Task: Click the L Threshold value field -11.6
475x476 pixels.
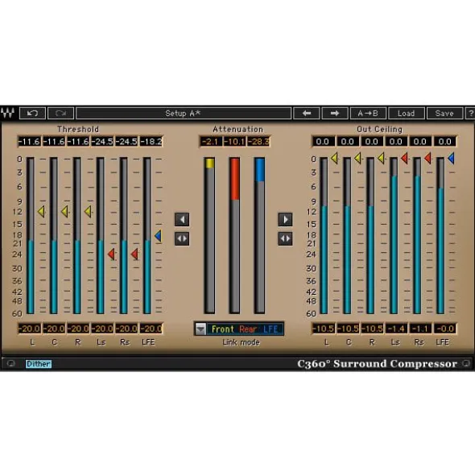Action: [x=29, y=142]
